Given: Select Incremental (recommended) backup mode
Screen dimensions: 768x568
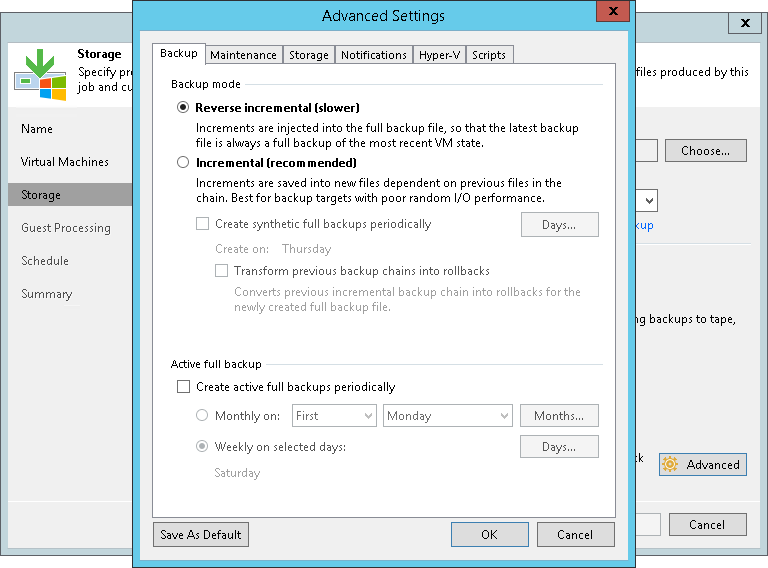Looking at the screenshot, I should [182, 162].
